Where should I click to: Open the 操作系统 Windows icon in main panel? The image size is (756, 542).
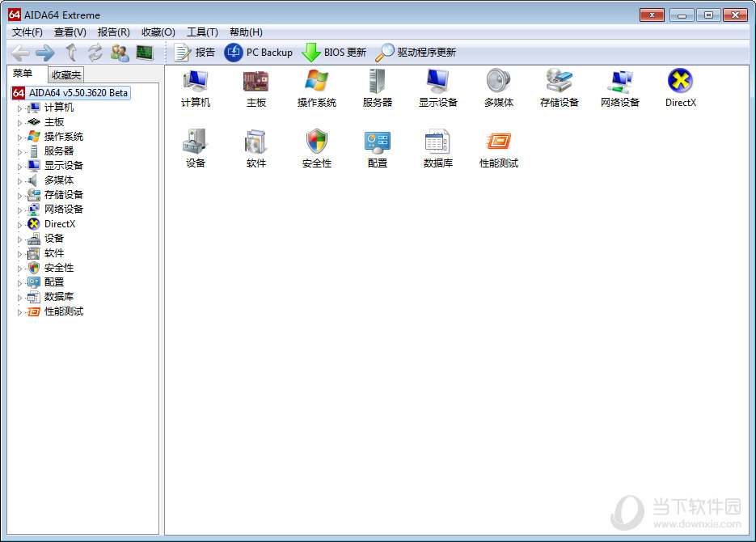[x=316, y=82]
